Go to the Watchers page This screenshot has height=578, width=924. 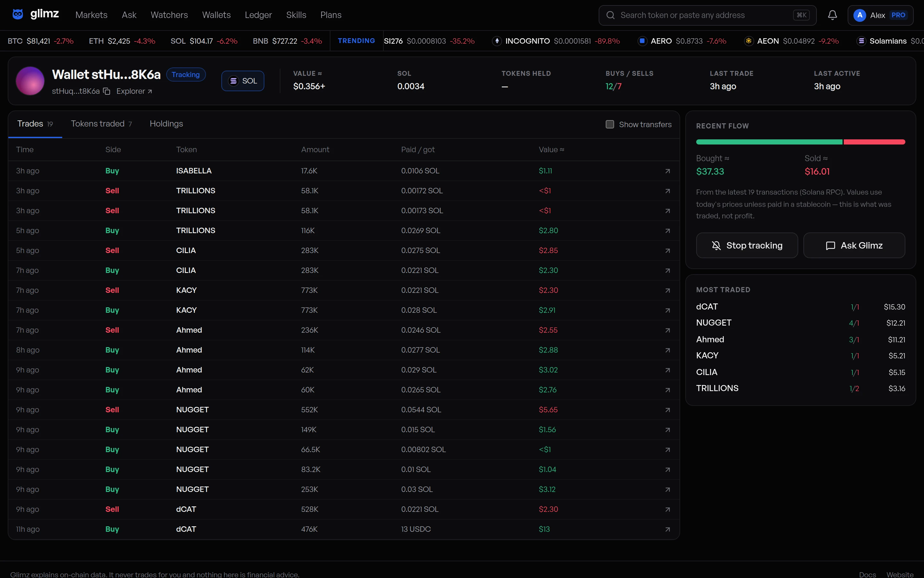click(169, 15)
